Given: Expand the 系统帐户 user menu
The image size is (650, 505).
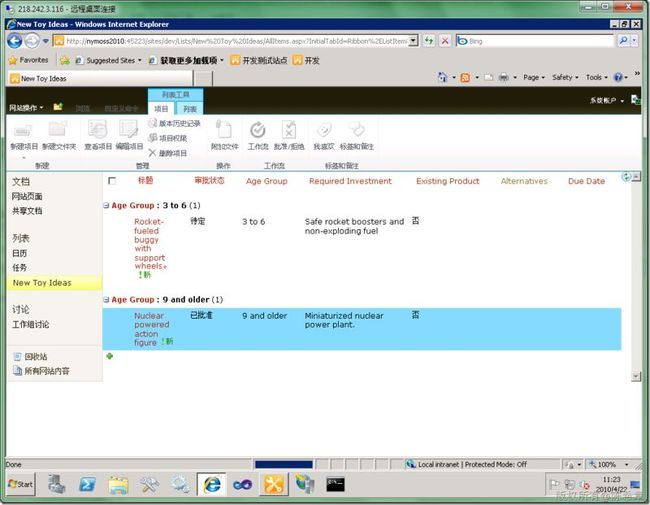Looking at the screenshot, I should coord(607,100).
